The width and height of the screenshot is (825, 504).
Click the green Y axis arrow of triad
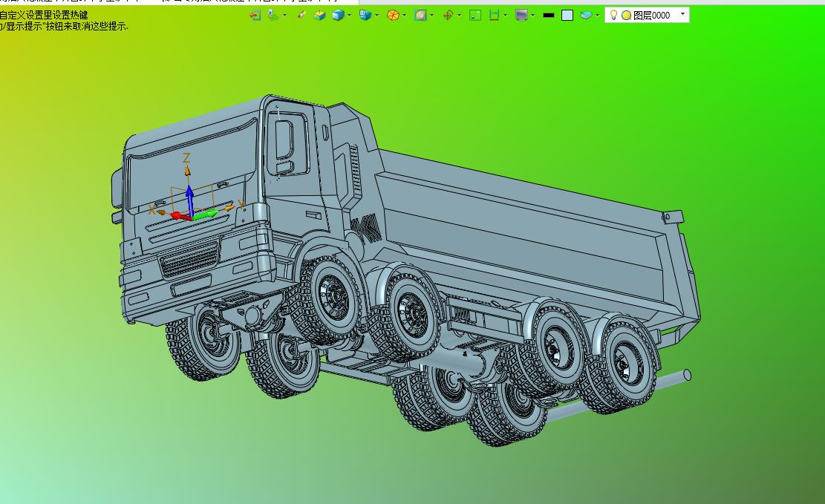(x=205, y=214)
